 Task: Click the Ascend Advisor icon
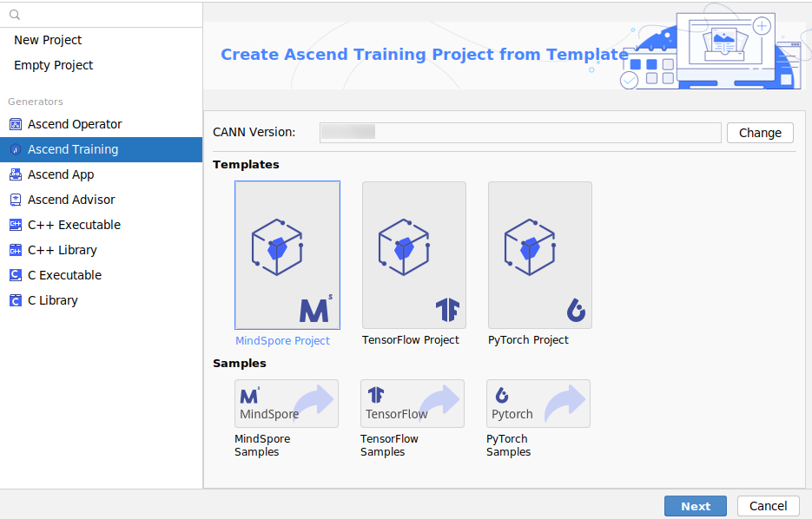[16, 200]
